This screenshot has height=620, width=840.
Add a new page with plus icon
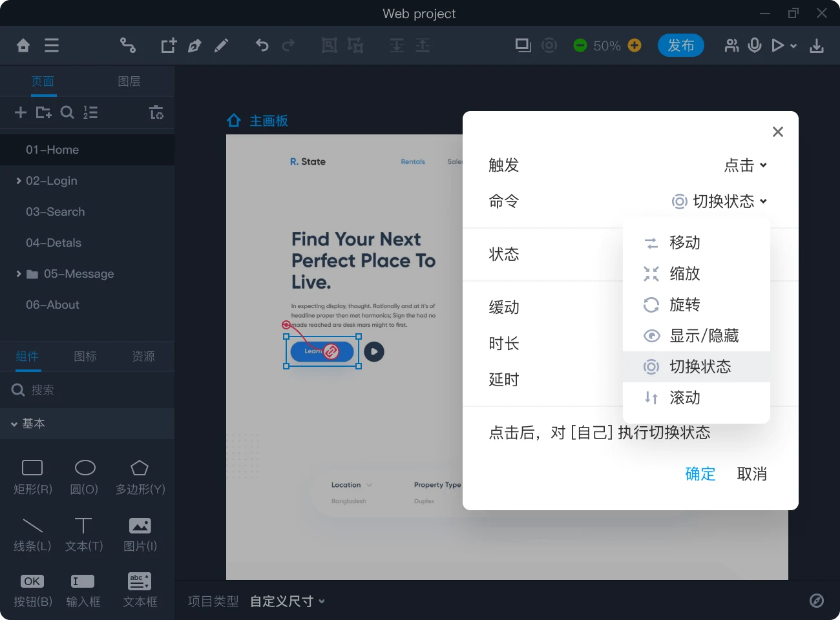21,112
